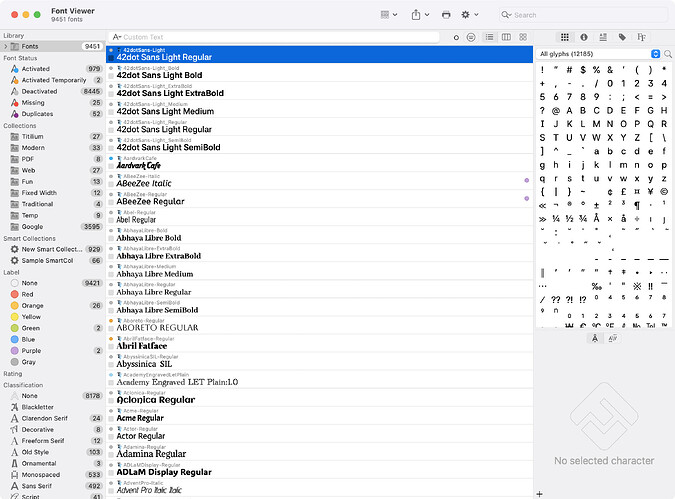Viewport: 675px width, 499px height.
Task: Select the ADLaM Display Regular font
Action: (x=319, y=470)
